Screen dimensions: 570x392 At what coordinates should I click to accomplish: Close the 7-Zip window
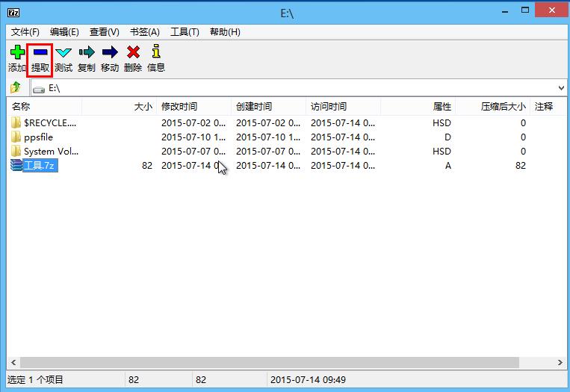(552, 10)
